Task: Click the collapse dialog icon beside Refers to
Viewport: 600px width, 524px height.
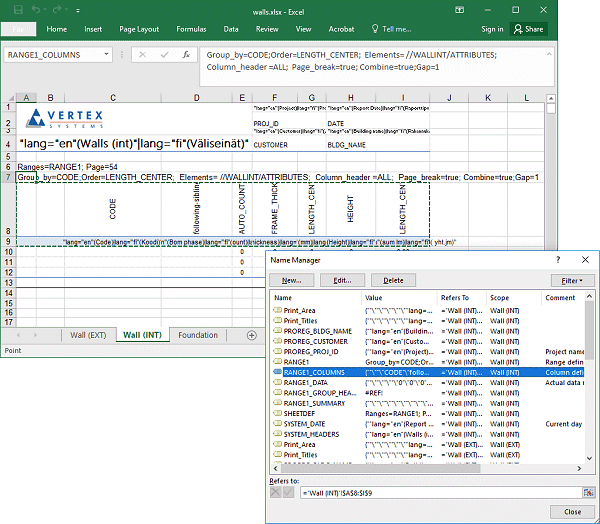Action: point(588,492)
